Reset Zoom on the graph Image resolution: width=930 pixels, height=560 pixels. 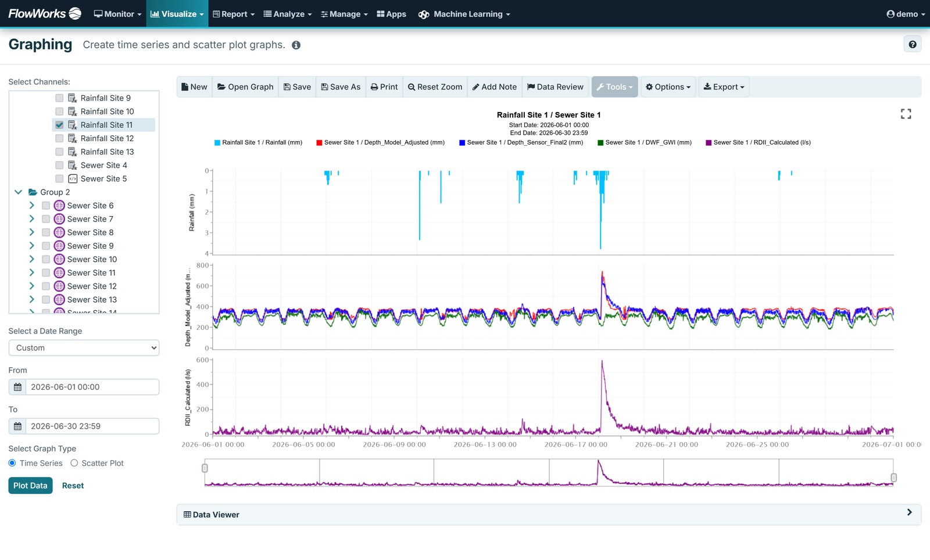(x=435, y=87)
